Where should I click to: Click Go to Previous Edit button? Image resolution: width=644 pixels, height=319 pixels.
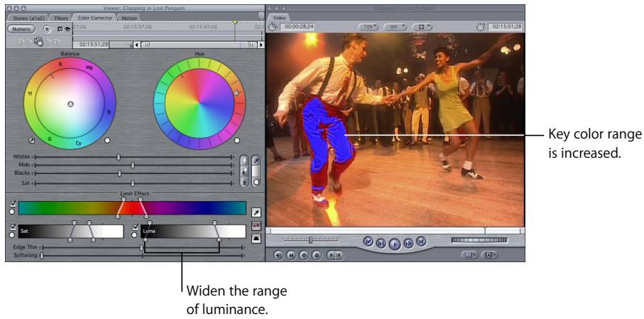[369, 242]
